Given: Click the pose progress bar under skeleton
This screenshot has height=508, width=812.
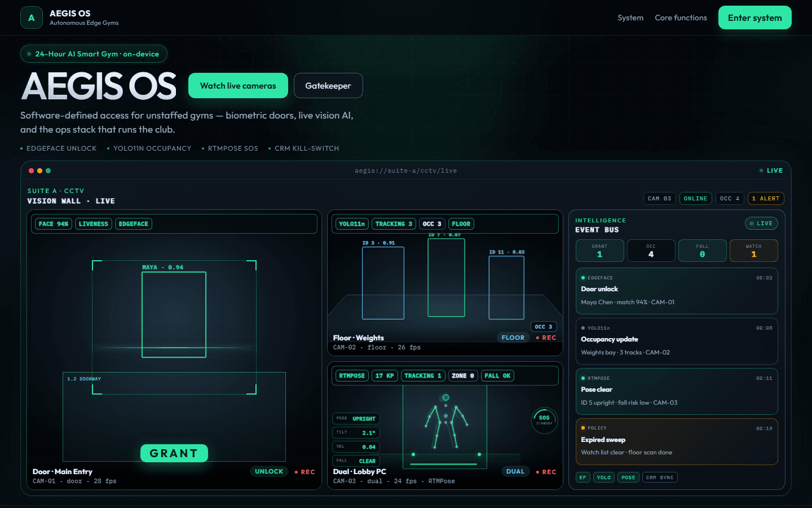Looking at the screenshot, I should click(444, 464).
